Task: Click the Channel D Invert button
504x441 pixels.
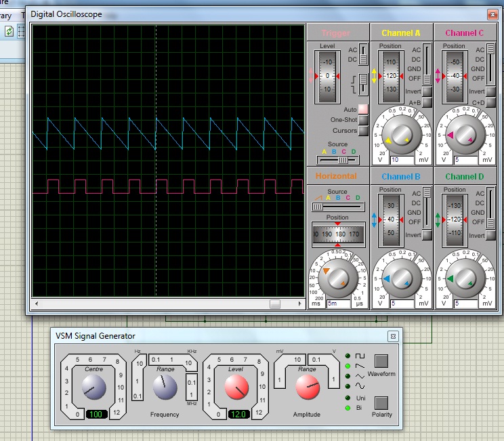Action: coord(490,236)
